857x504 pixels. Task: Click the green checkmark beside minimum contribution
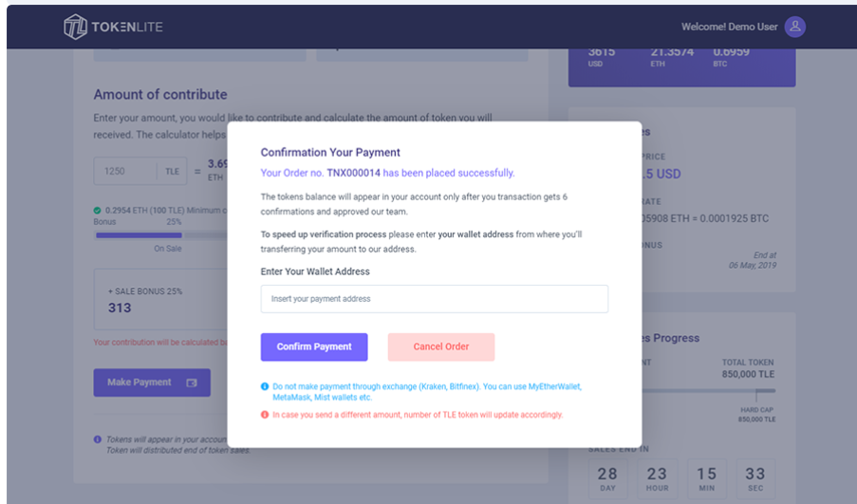click(98, 210)
